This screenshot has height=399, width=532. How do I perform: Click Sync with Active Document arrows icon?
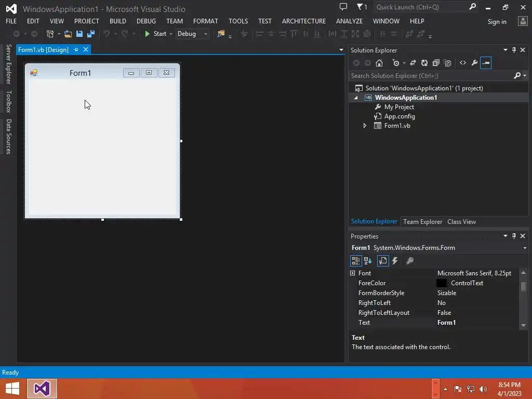[413, 63]
